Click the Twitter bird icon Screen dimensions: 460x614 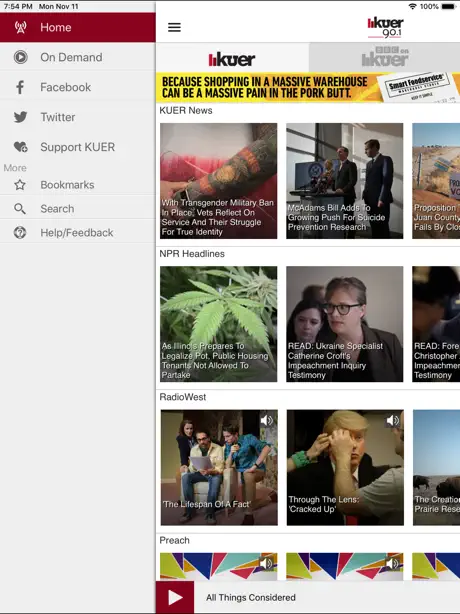pos(20,117)
